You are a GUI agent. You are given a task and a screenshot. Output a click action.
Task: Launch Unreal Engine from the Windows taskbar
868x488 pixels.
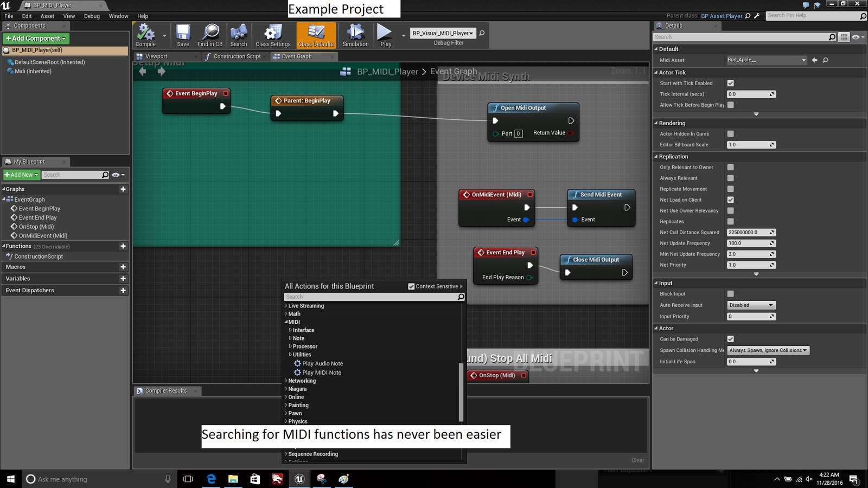(299, 479)
